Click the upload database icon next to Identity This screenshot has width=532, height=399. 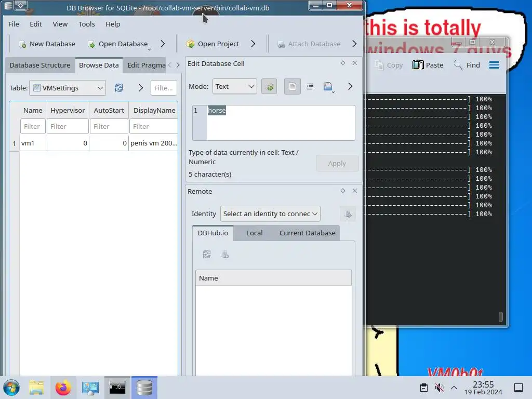348,214
